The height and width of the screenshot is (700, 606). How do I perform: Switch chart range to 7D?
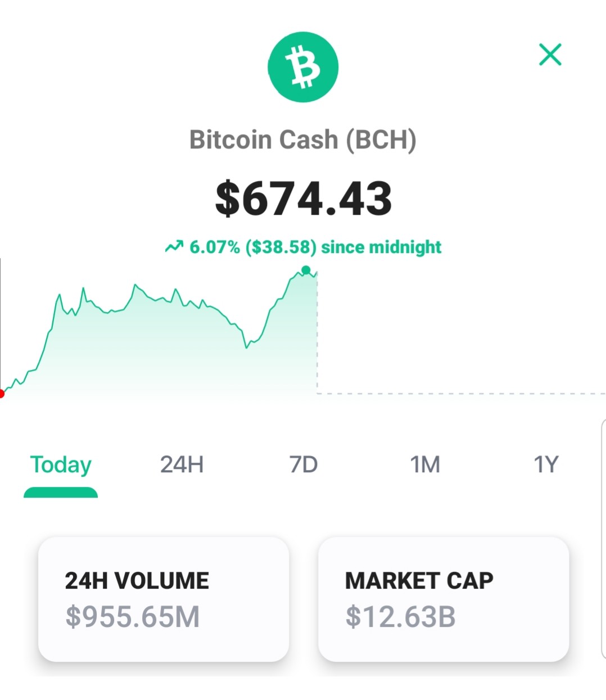point(304,464)
